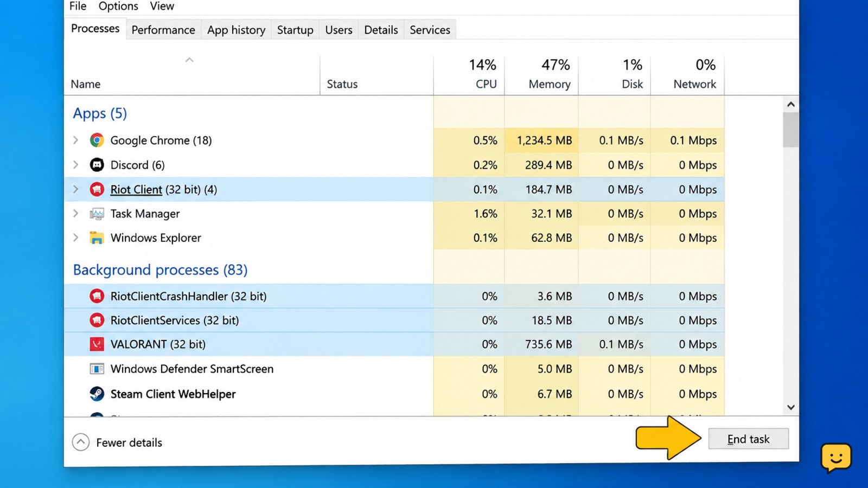Select the Windows Explorer row name

point(156,237)
